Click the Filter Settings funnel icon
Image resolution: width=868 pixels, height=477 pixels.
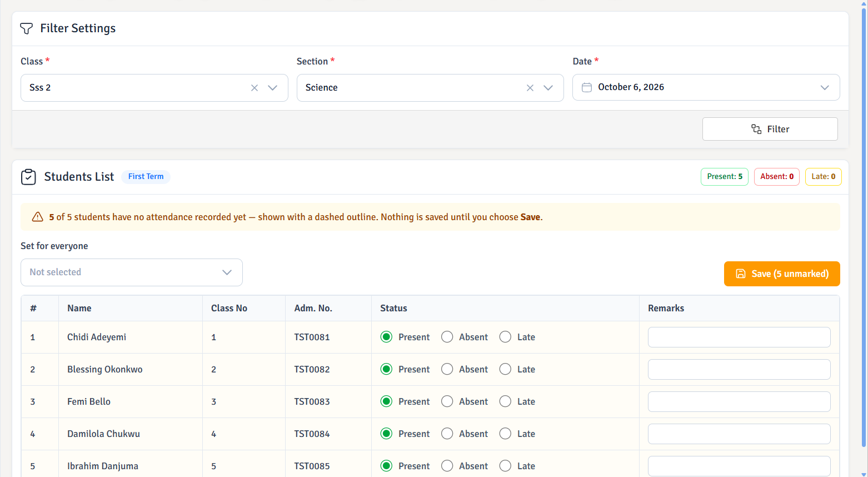coord(26,28)
